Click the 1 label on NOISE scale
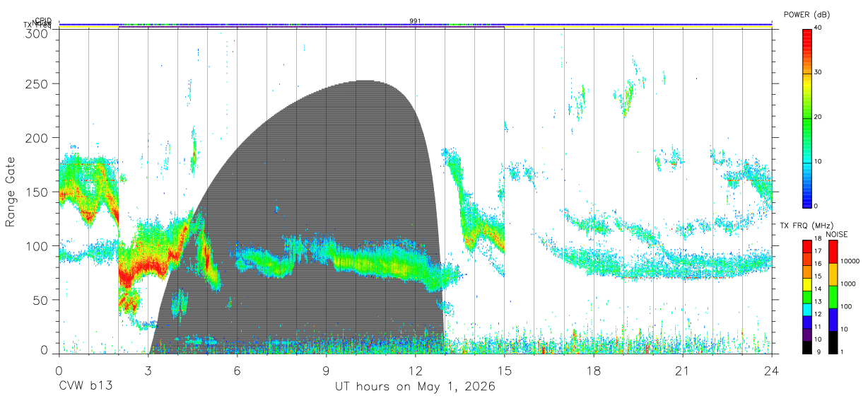The height and width of the screenshot is (401, 868). tap(841, 351)
